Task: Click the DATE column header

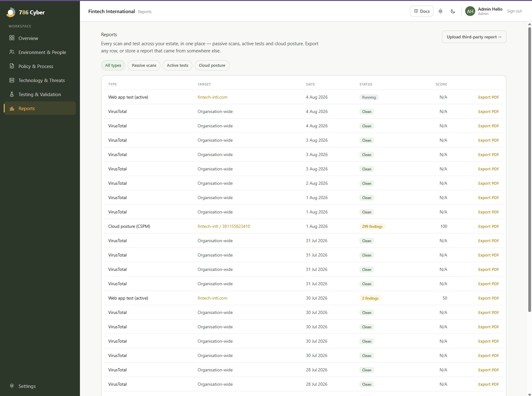Action: click(310, 84)
